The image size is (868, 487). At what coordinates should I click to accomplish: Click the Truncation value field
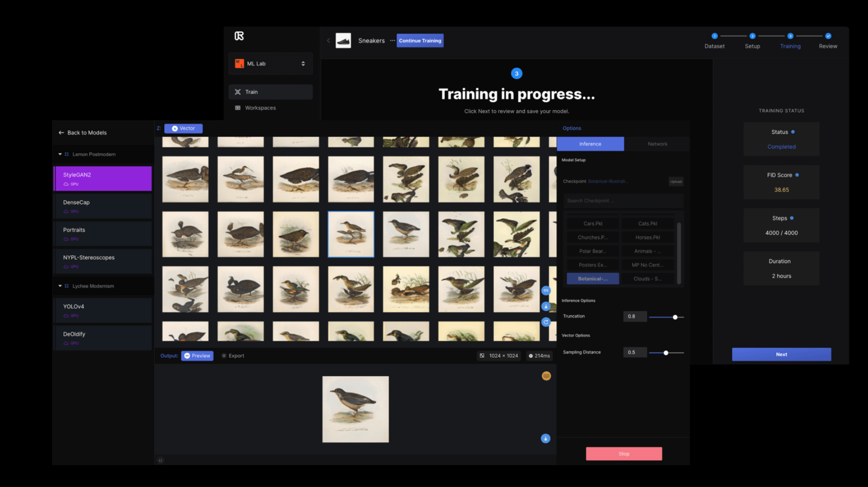pos(635,316)
